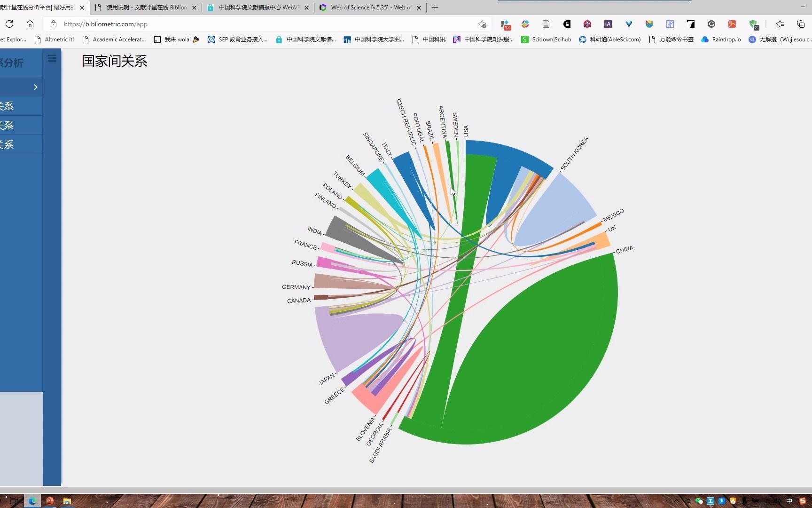Open the dark red circular extension icon

click(587, 24)
